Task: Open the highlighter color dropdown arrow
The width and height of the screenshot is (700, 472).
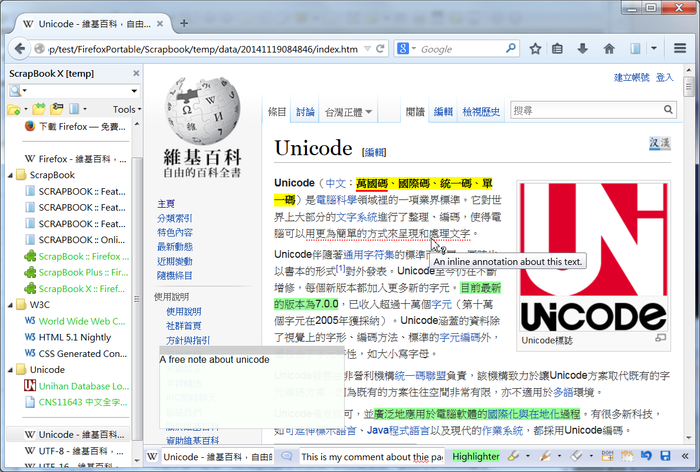Action: (x=528, y=456)
